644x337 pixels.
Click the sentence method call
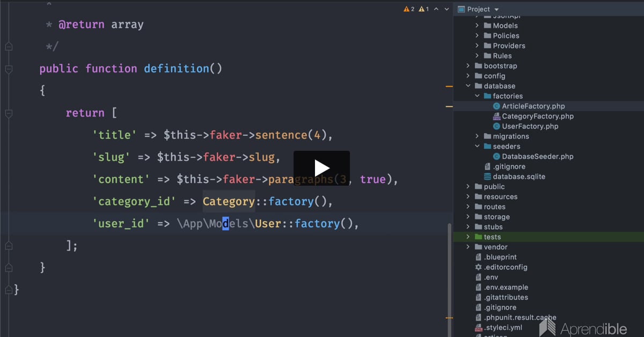tap(281, 135)
